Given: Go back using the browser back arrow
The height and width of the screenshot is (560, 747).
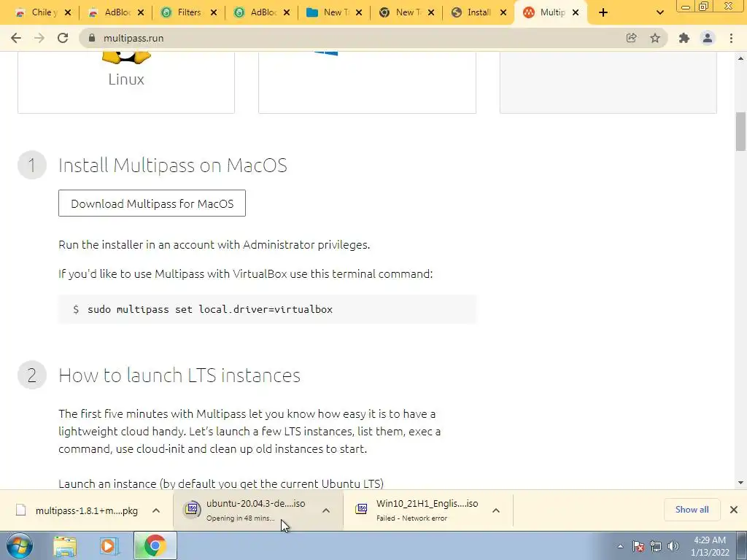Looking at the screenshot, I should click(x=16, y=38).
